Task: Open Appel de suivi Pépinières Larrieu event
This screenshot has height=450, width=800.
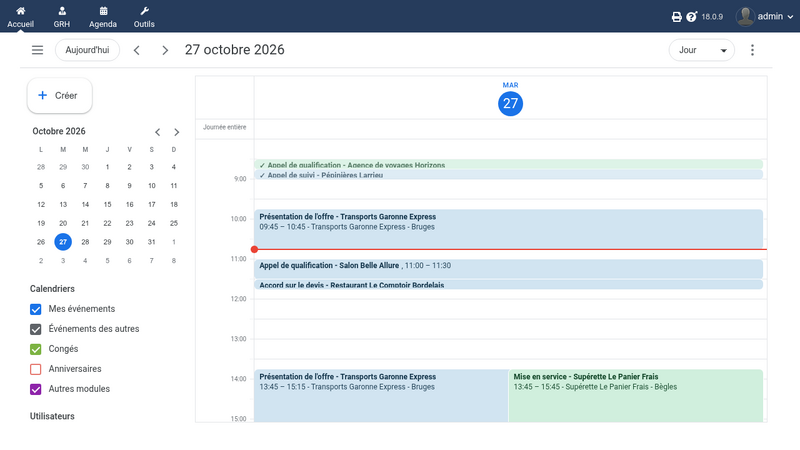Action: tap(508, 174)
